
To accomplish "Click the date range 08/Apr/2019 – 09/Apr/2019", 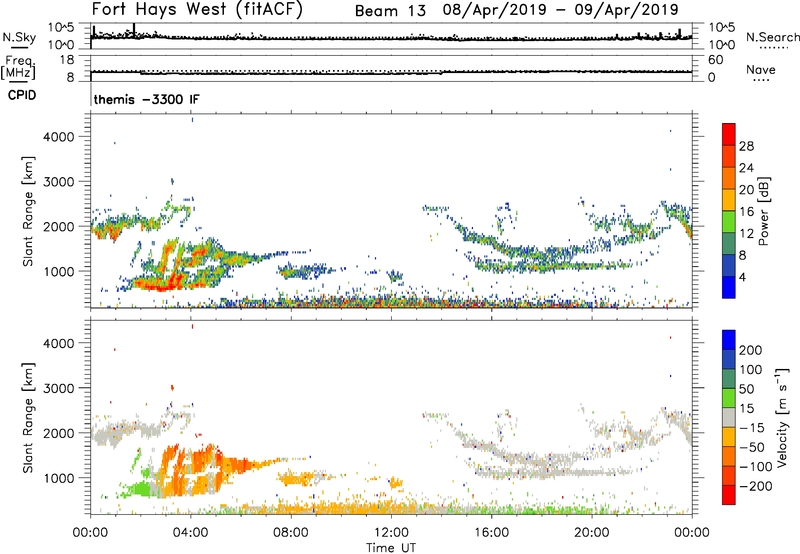I will [x=561, y=10].
